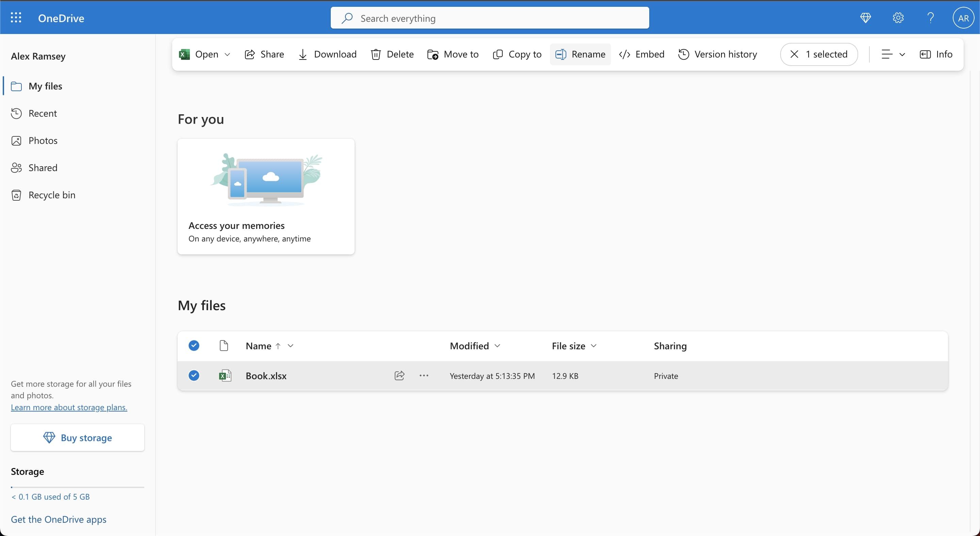The height and width of the screenshot is (536, 980).
Task: Select the Rename tool
Action: pyautogui.click(x=579, y=54)
